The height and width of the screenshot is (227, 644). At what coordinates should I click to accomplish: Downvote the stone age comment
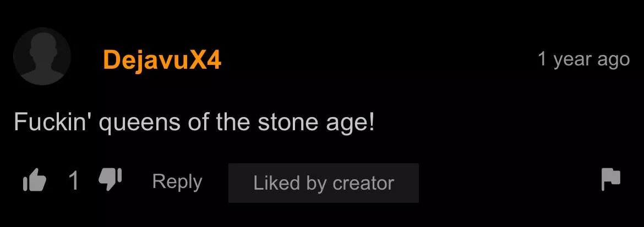pyautogui.click(x=111, y=179)
